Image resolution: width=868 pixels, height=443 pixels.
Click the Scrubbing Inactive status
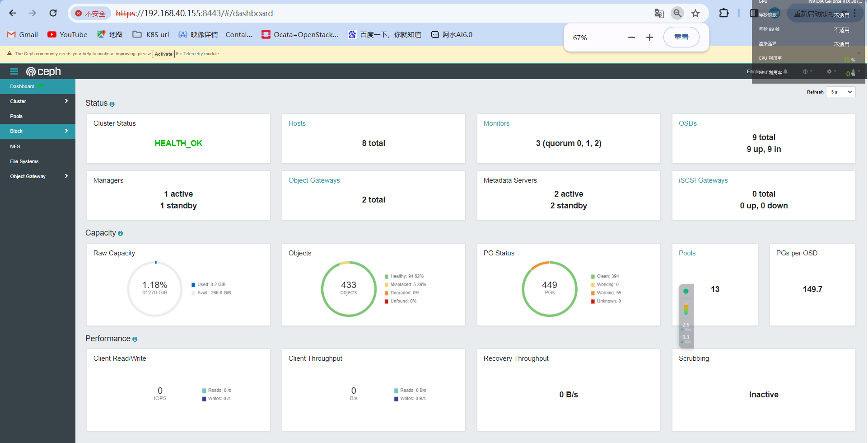click(x=764, y=395)
